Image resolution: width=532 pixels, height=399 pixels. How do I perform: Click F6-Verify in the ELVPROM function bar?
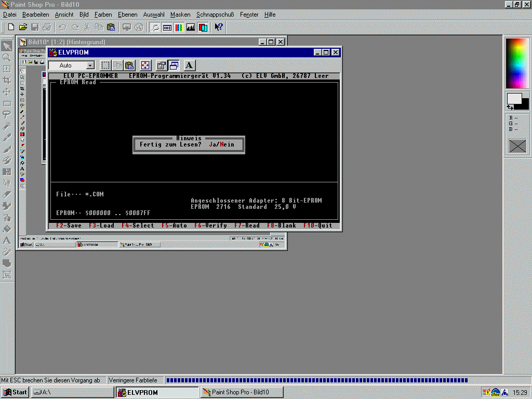coord(211,225)
